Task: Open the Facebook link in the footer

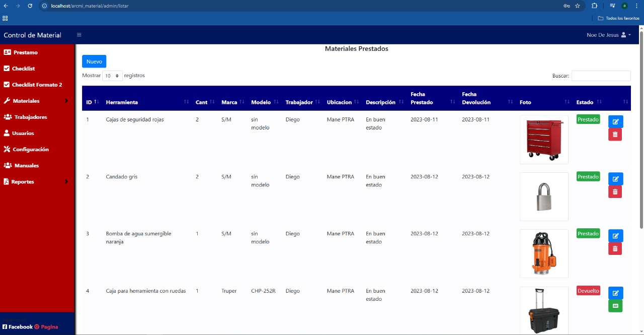Action: 18,327
